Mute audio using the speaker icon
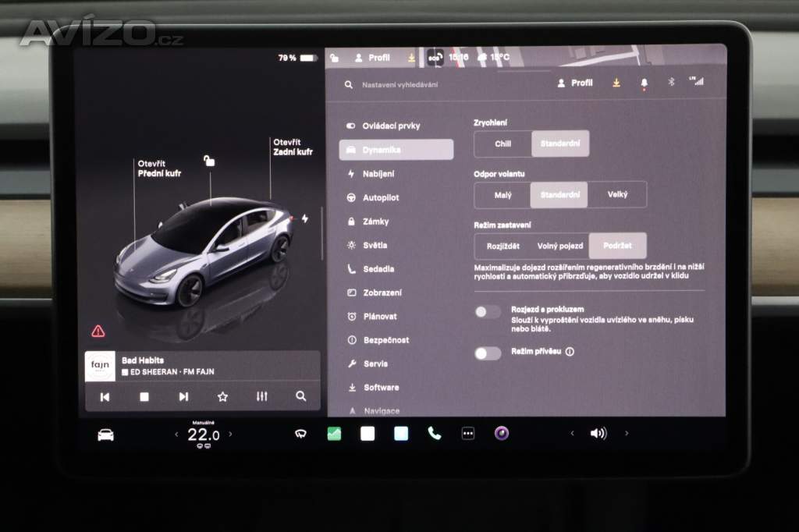 (x=598, y=434)
